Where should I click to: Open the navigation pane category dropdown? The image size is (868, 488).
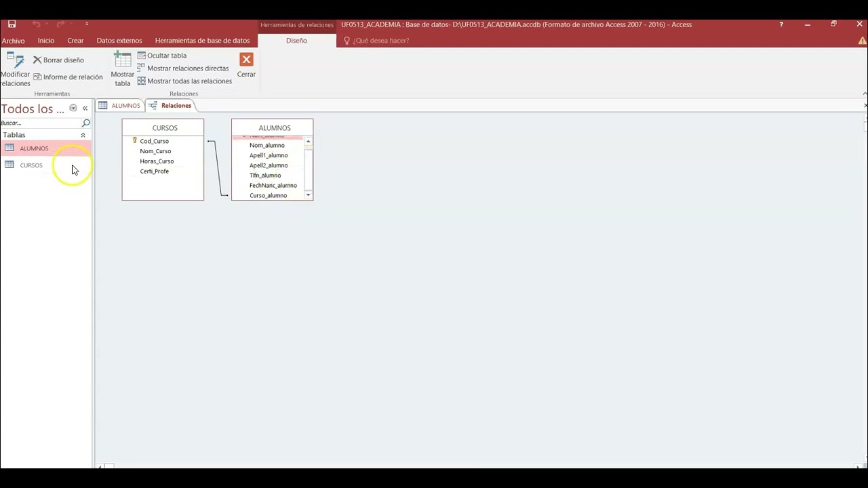click(73, 108)
